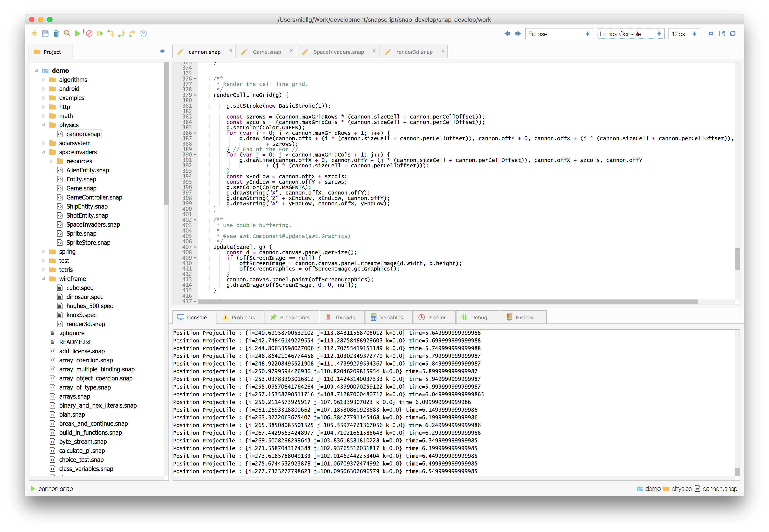Collapse the Project panel with blue arrow
The width and height of the screenshot is (769, 532).
tap(162, 51)
